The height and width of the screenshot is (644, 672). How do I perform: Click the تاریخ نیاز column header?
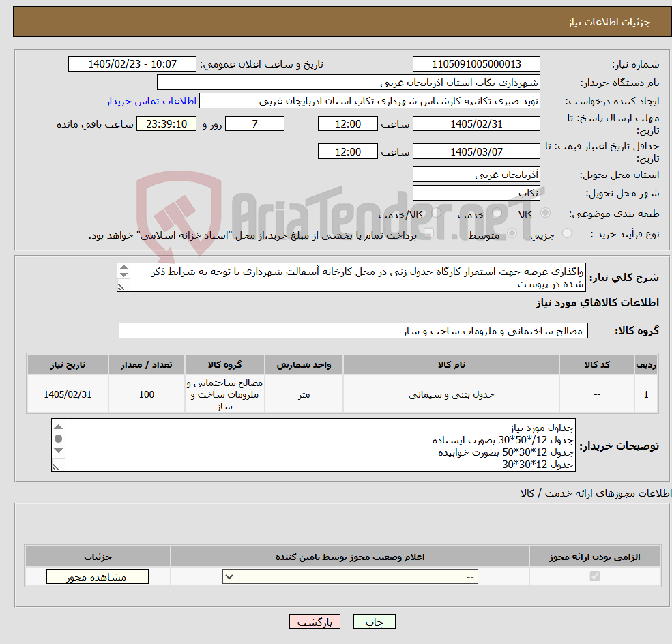click(68, 364)
